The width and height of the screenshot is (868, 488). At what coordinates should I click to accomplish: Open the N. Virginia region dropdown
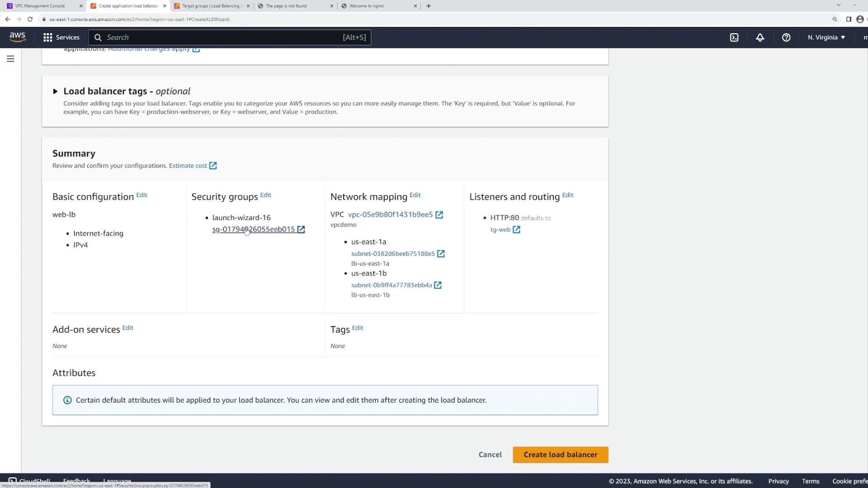[826, 38]
